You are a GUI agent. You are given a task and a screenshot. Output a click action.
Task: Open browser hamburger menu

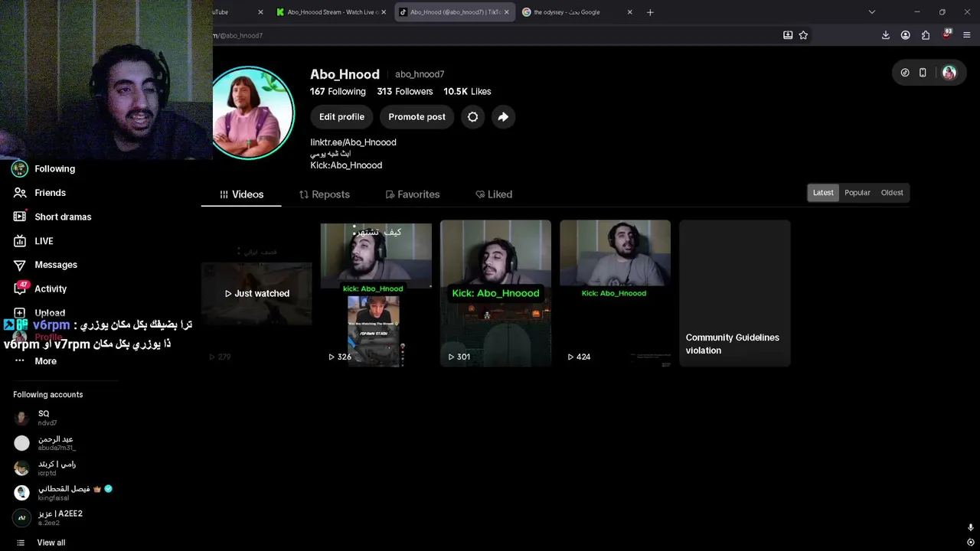coord(967,35)
